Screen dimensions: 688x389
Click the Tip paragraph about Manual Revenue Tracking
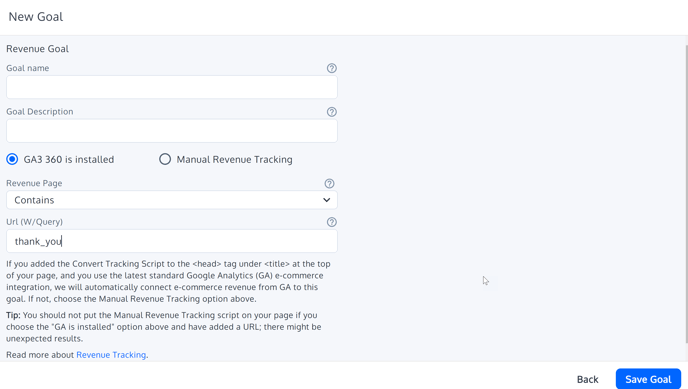tap(164, 327)
